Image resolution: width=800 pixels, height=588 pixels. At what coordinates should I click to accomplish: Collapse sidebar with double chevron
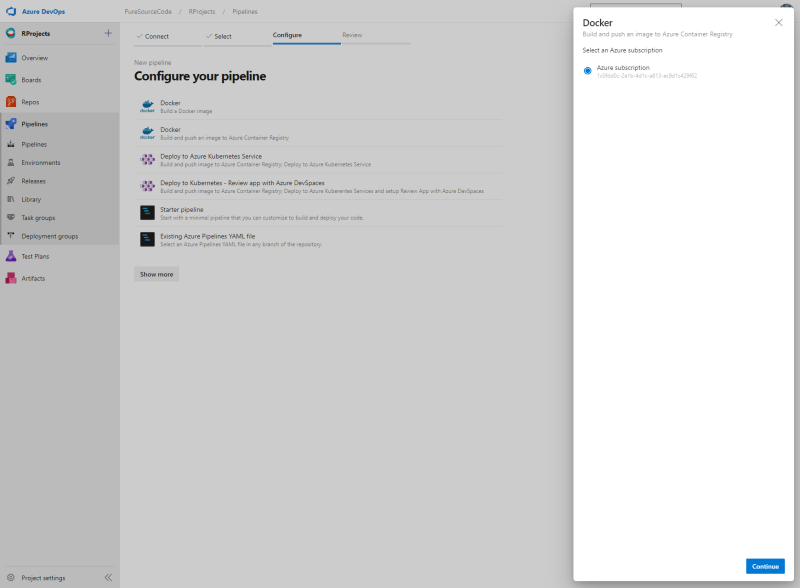(108, 578)
